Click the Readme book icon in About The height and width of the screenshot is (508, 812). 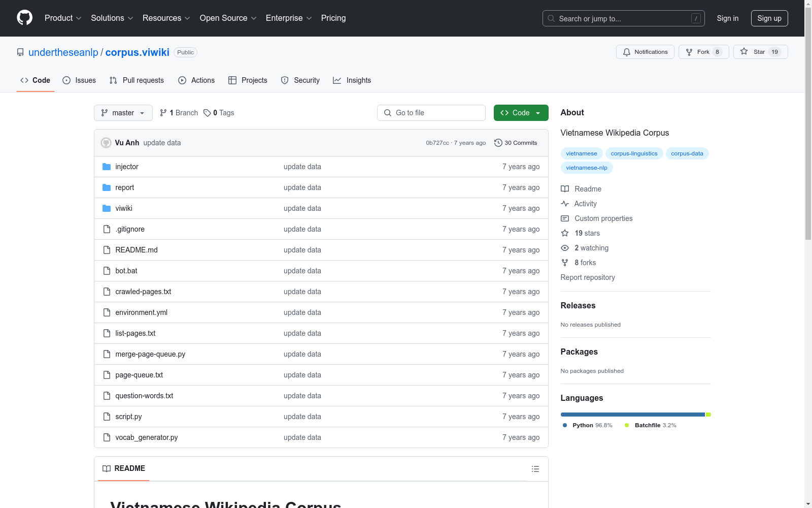pos(565,189)
